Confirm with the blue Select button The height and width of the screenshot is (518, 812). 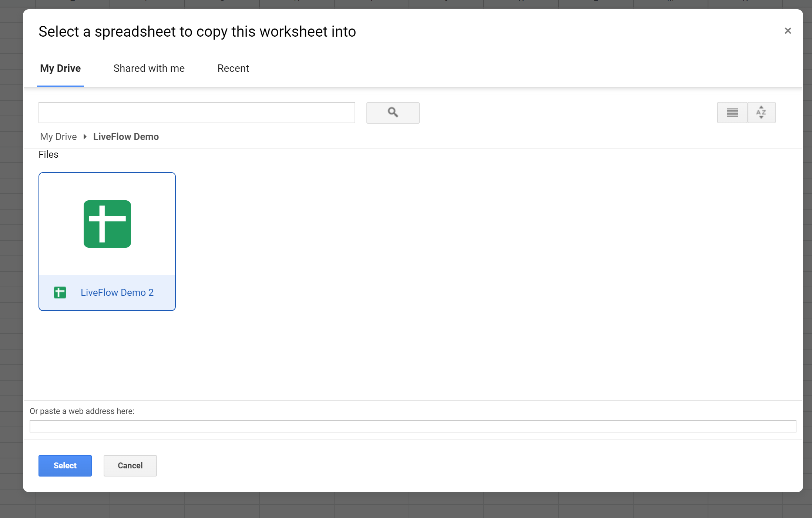click(x=65, y=466)
